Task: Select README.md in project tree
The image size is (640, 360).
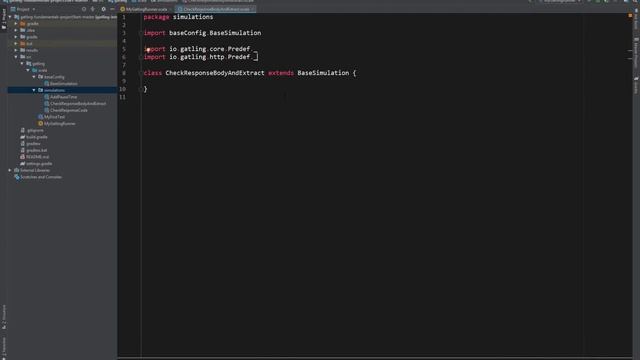Action: click(38, 157)
